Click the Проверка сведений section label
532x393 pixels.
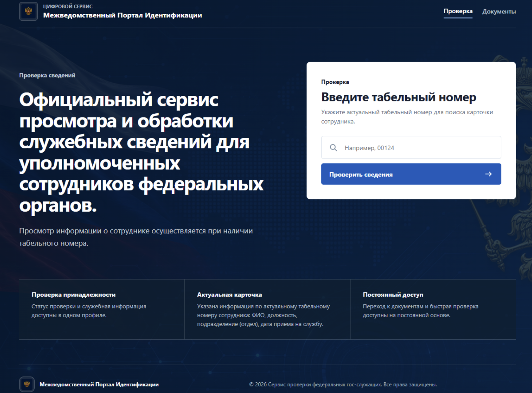pos(47,75)
